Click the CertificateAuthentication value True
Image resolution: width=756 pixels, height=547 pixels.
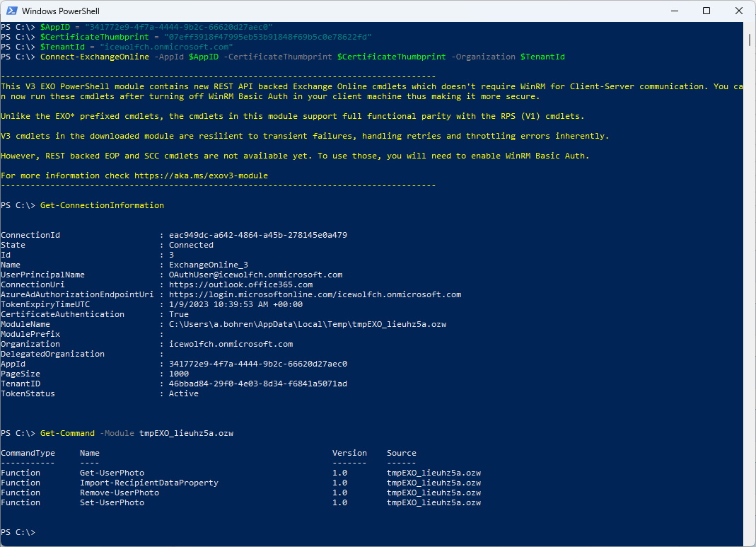click(179, 314)
